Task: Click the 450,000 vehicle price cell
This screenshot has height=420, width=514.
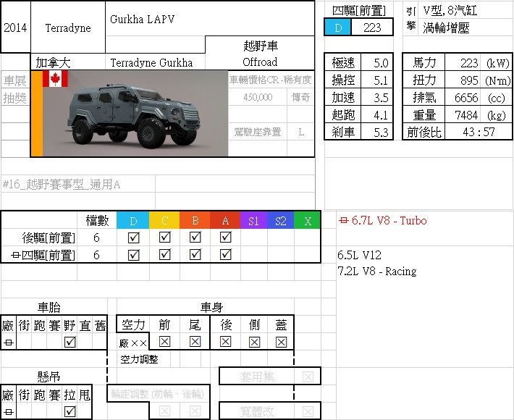Action: [258, 97]
